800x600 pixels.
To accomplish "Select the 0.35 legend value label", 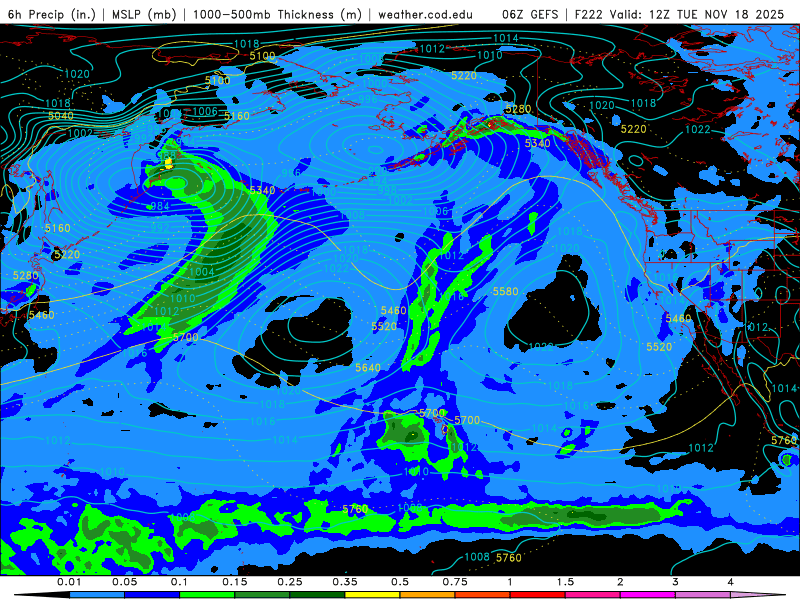I will tap(345, 582).
